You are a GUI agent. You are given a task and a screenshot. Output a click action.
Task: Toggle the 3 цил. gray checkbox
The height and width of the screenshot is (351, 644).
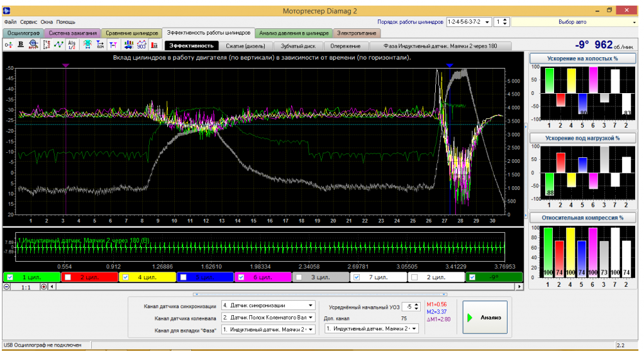click(299, 277)
